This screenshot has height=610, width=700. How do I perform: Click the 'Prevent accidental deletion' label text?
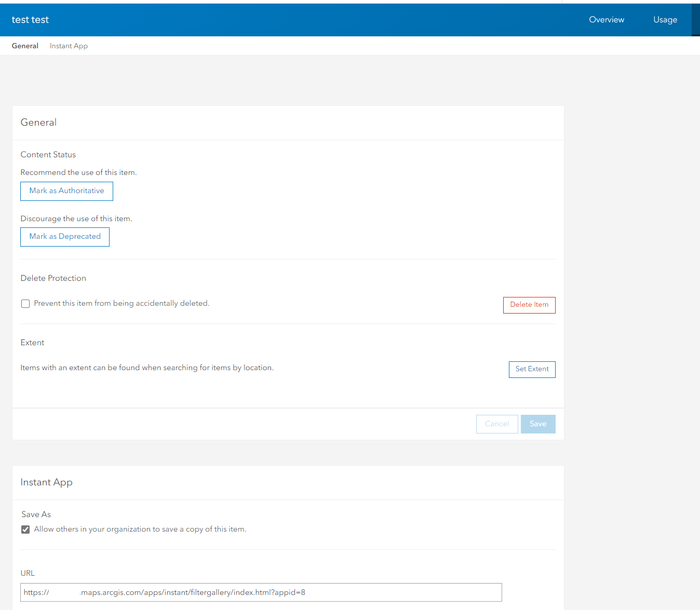[x=121, y=303]
